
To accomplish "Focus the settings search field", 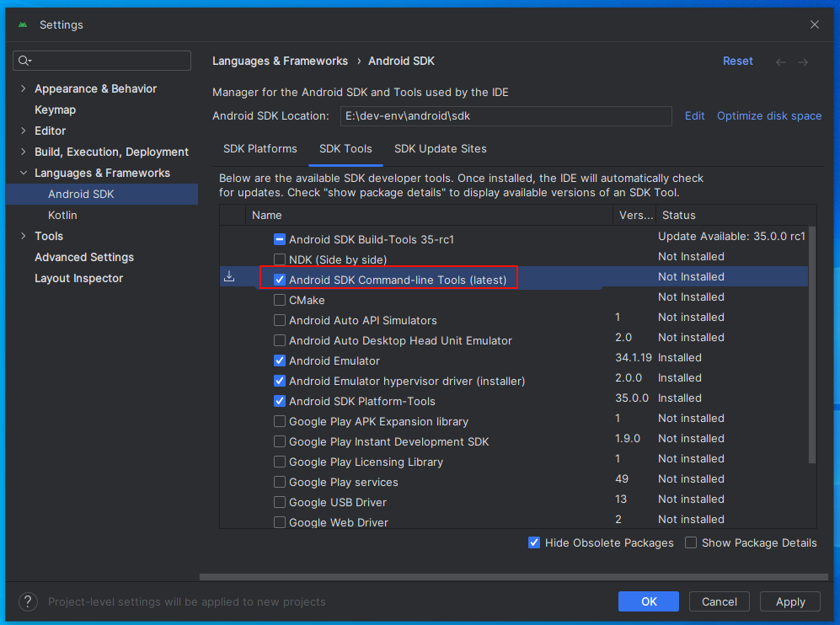I will click(102, 61).
